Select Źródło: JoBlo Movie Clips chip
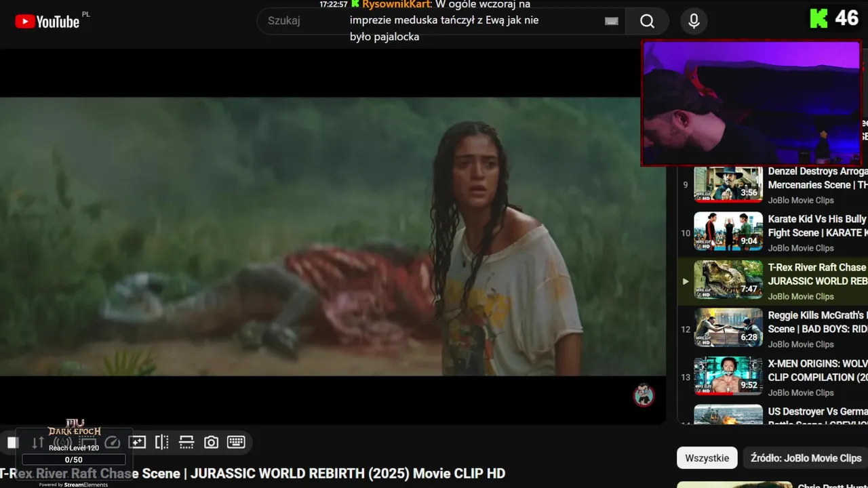868x488 pixels. coord(806,458)
